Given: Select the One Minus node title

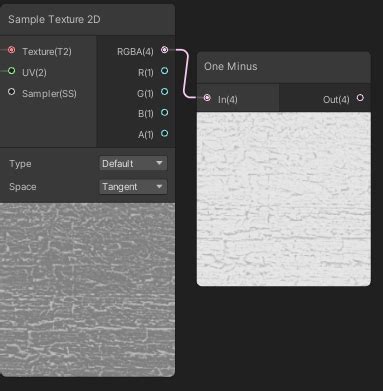Looking at the screenshot, I should click(x=231, y=66).
